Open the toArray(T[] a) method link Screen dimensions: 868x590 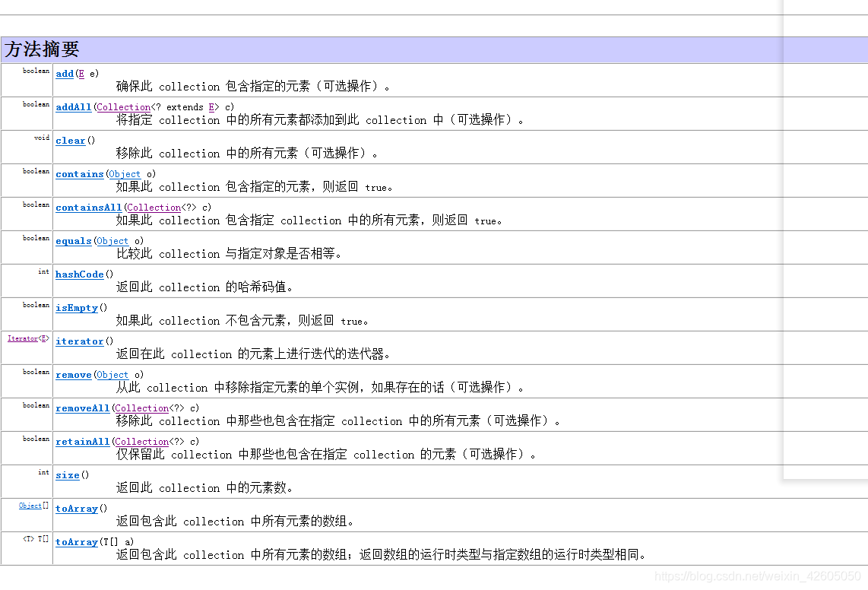77,542
